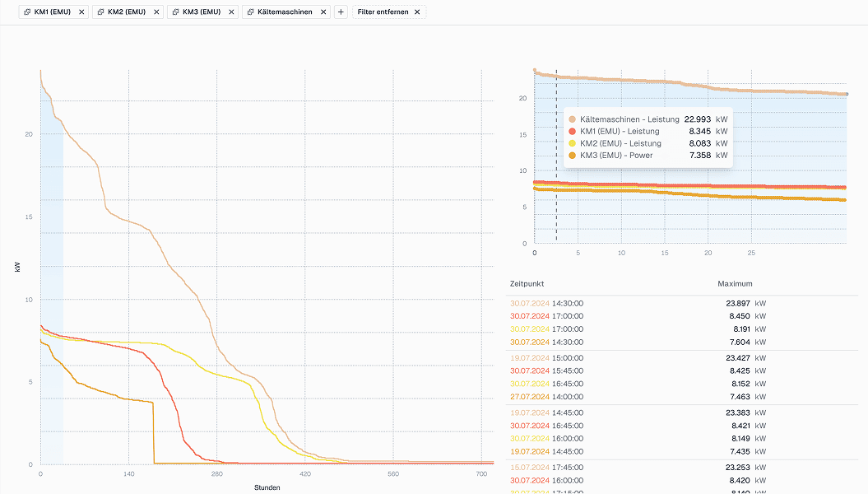Click the KM1 (EMU) chip's link icon
The height and width of the screenshot is (494, 868).
click(x=27, y=12)
